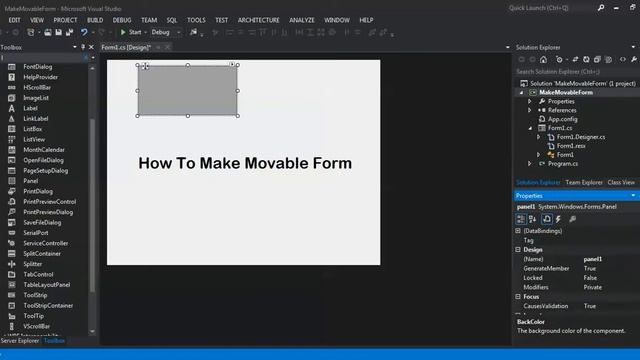Viewport: 640px width, 360px height.
Task: Click the (Name) property value panel1
Action: [593, 259]
